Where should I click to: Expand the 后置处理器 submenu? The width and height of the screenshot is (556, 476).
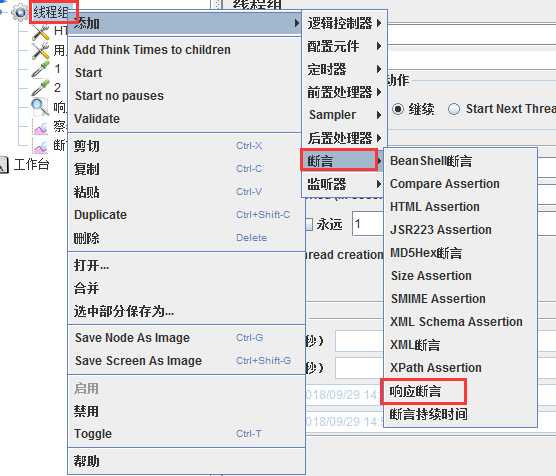pyautogui.click(x=344, y=138)
